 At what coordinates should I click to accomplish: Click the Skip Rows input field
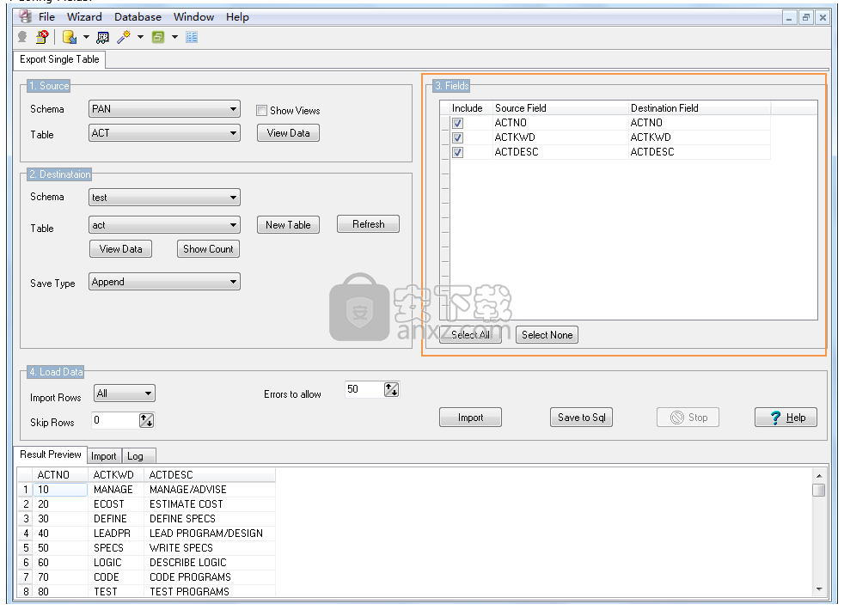tap(115, 421)
